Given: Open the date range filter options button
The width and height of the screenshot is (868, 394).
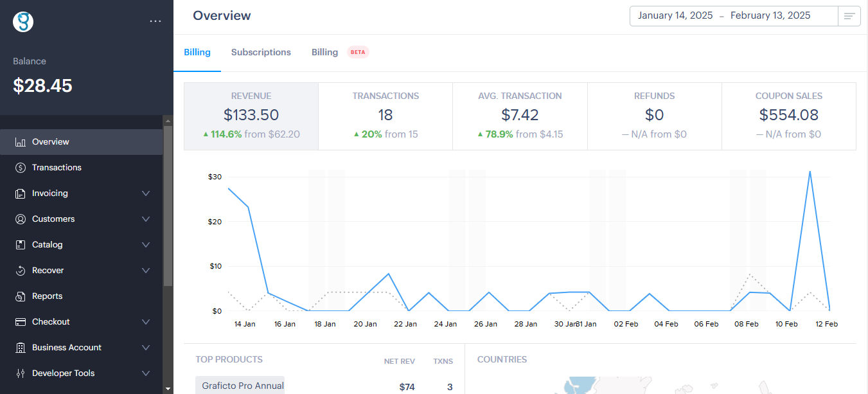Looking at the screenshot, I should point(849,16).
